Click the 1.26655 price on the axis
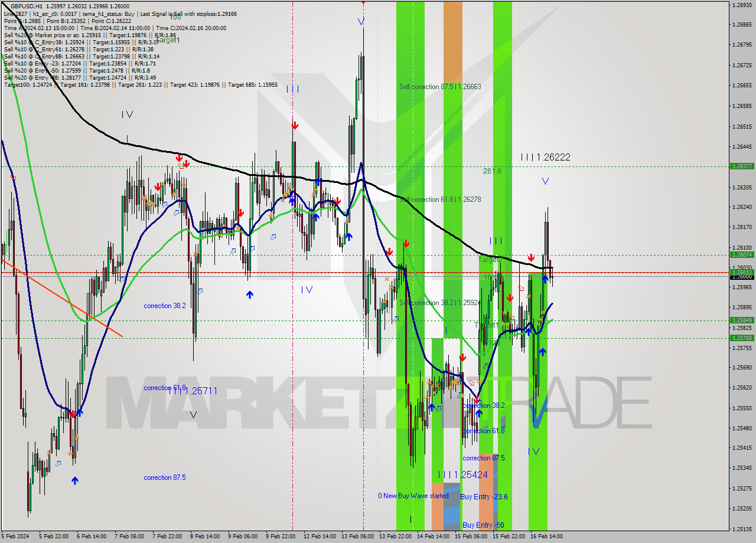The width and height of the screenshot is (756, 543). click(x=742, y=85)
